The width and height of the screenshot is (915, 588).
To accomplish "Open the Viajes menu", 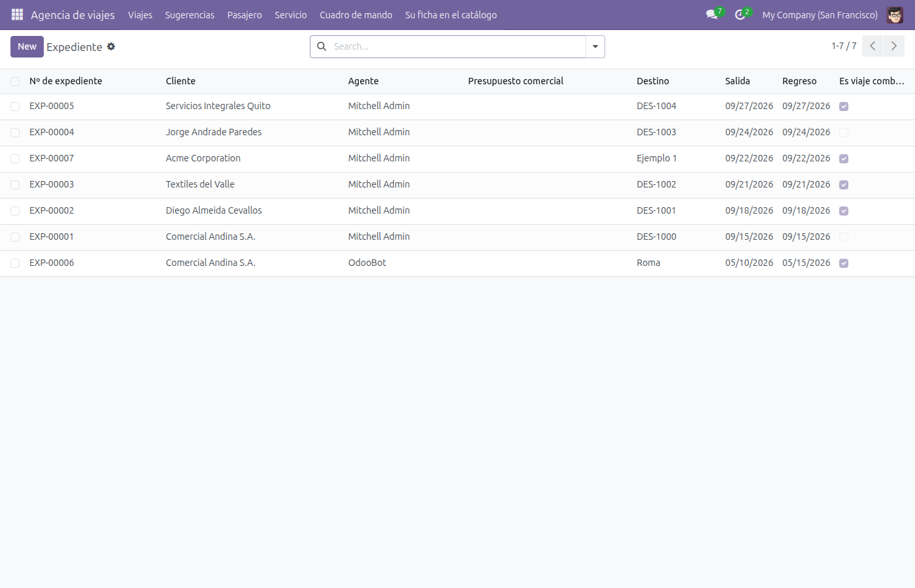I will coord(140,14).
